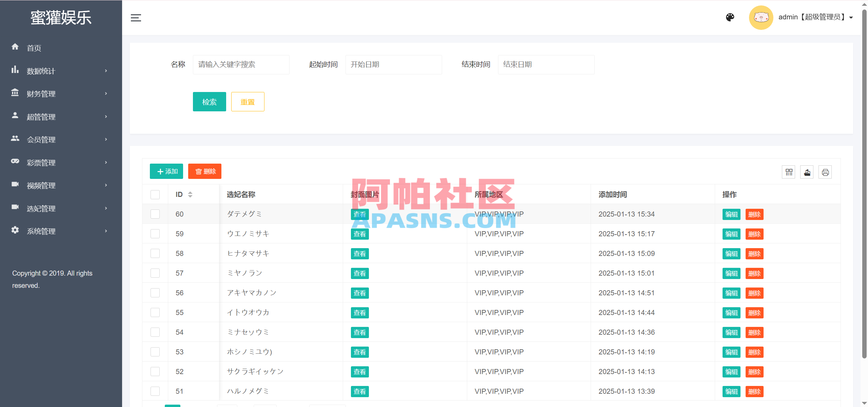The image size is (868, 407).
Task: Click the video camera icon beside 视频管理
Action: [x=15, y=184]
